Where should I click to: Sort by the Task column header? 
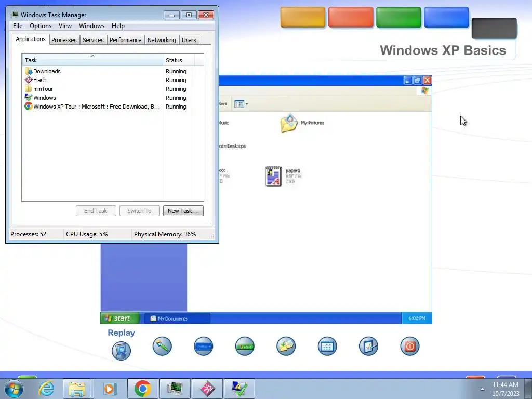click(x=92, y=60)
